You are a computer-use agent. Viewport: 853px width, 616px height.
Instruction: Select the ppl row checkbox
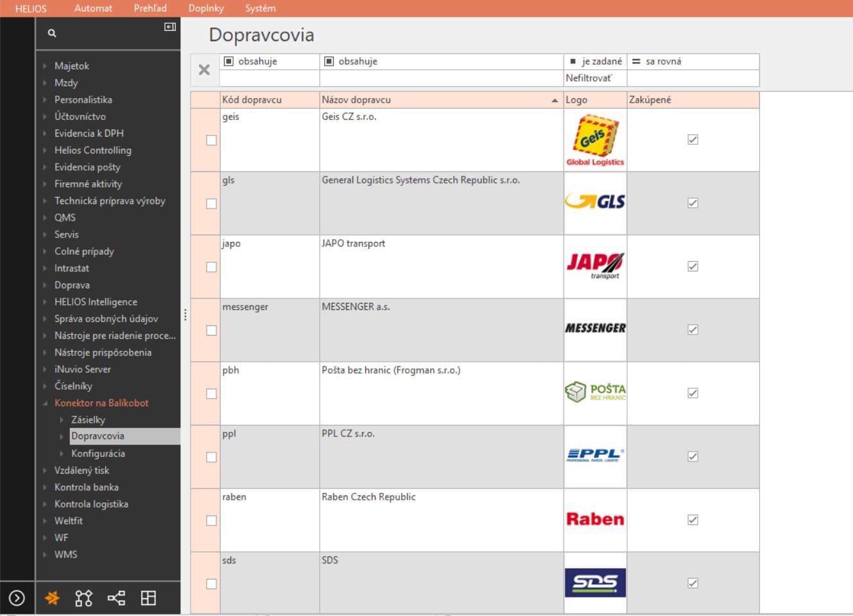pyautogui.click(x=211, y=457)
